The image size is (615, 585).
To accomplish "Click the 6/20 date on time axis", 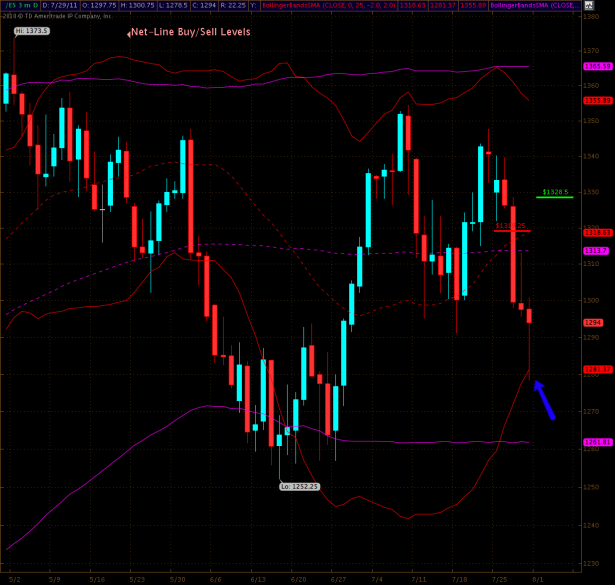I will pos(298,578).
